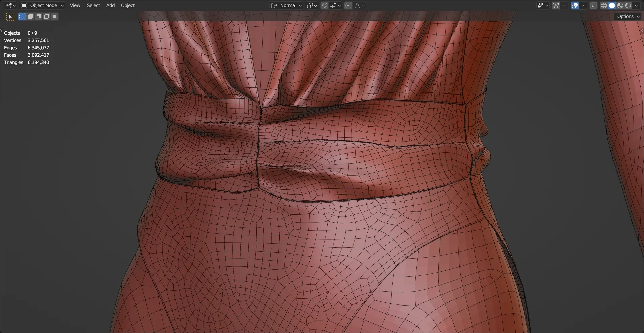Open the Add menu

tap(110, 5)
